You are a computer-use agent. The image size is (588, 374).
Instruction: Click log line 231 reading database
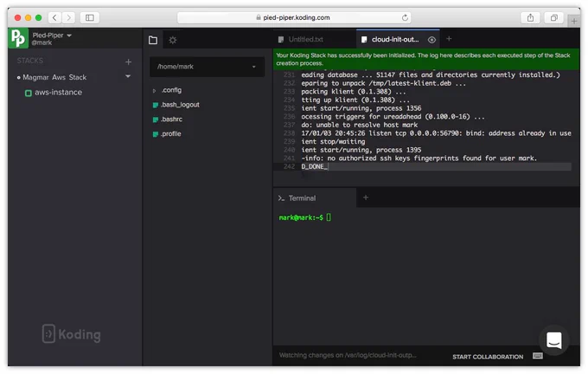coord(431,75)
